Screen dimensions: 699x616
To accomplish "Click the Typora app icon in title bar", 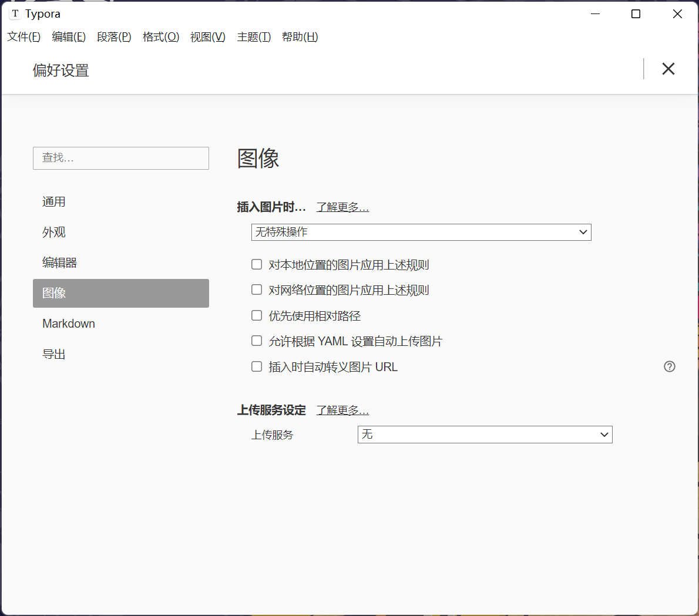I will (14, 13).
